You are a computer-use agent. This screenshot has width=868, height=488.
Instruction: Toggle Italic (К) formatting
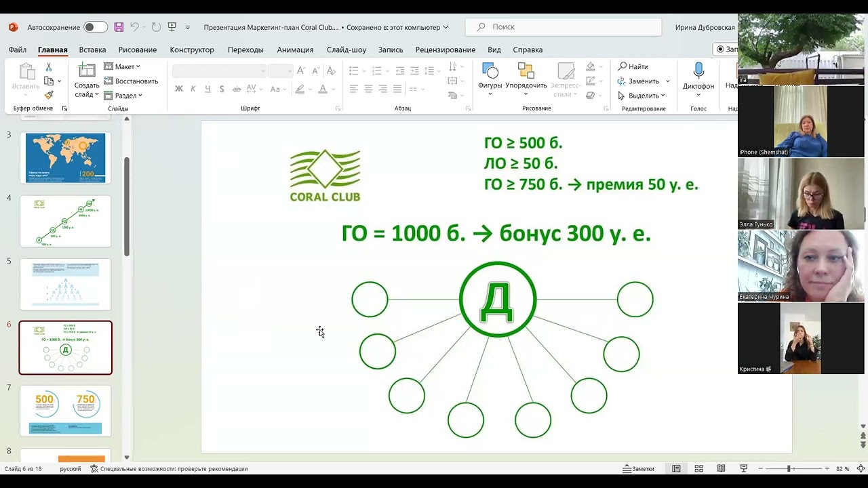point(193,89)
